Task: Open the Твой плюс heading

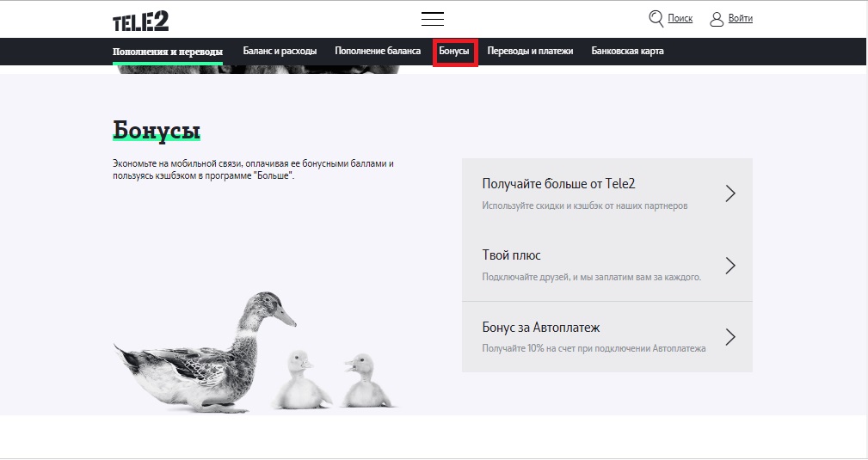Action: (x=512, y=255)
